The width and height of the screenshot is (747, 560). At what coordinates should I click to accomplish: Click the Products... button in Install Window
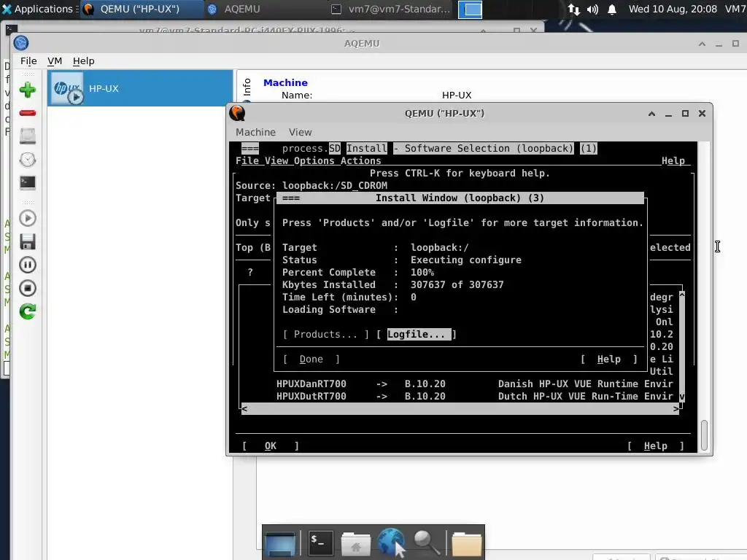click(x=326, y=334)
